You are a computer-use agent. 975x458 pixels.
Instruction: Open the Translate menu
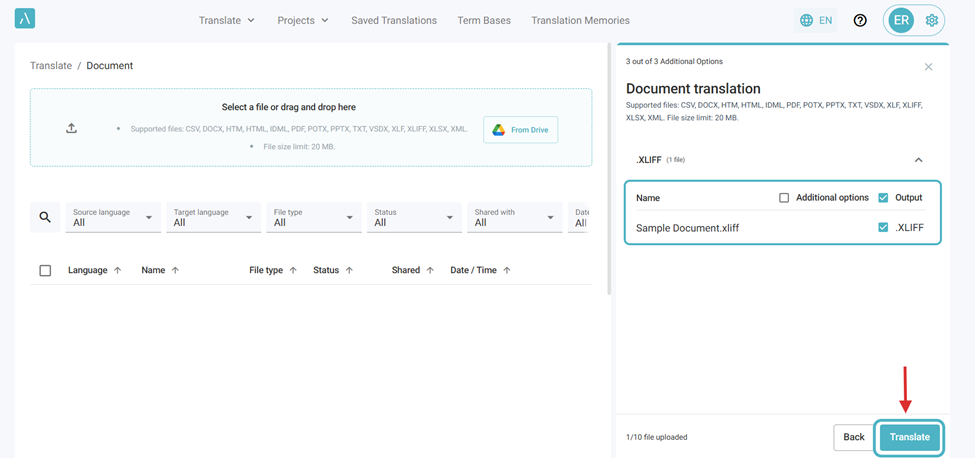click(226, 20)
